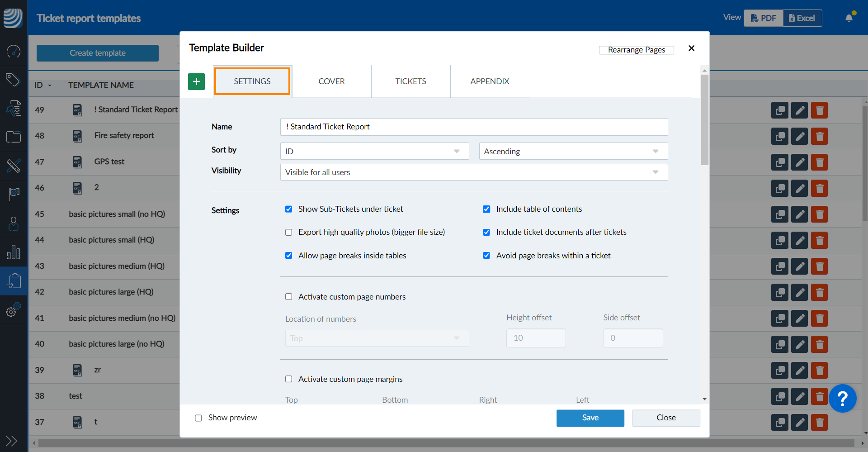
Task: Open the Visibility dropdown
Action: [x=473, y=172]
